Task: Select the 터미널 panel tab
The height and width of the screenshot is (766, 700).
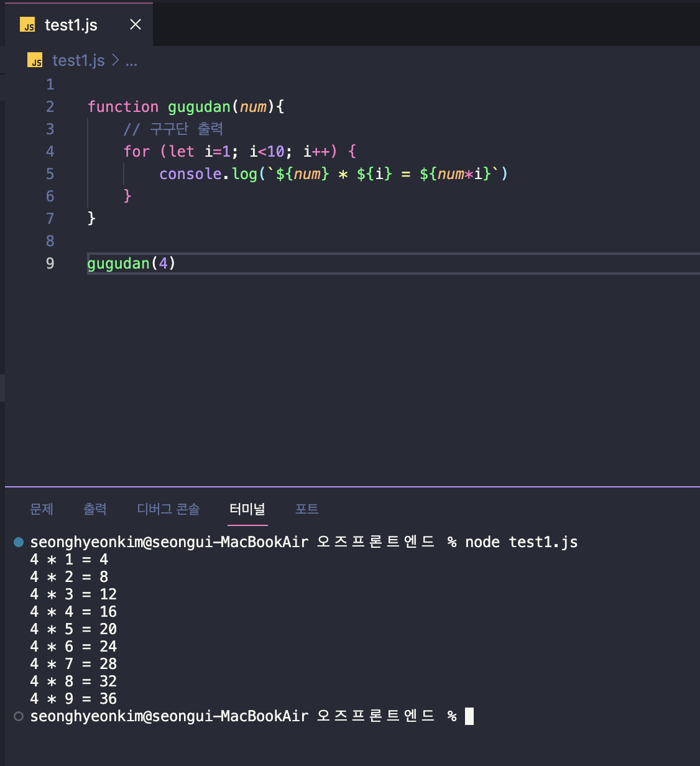Action: pyautogui.click(x=247, y=509)
